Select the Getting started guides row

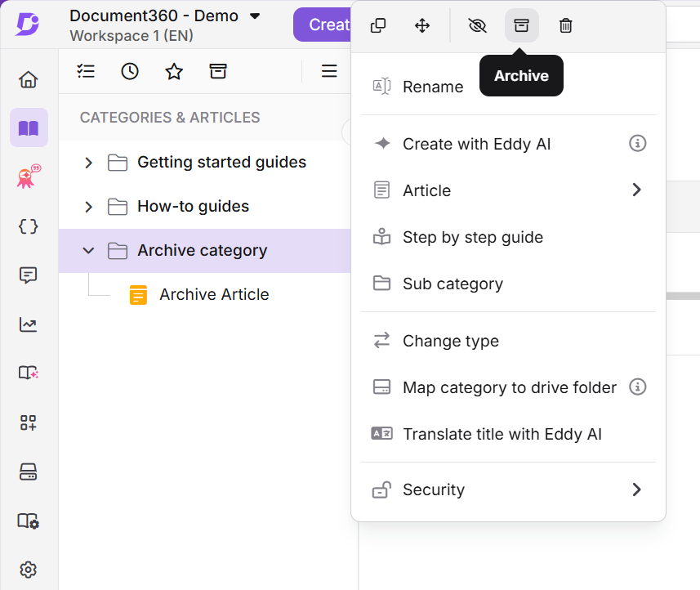(204, 163)
